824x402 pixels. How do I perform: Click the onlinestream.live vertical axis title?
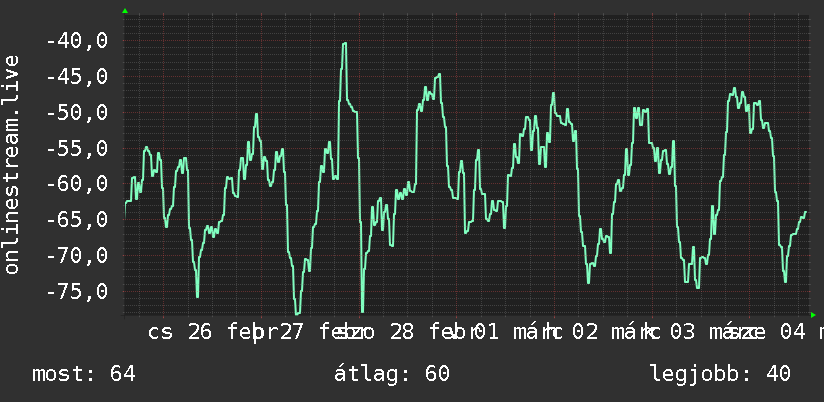[11, 164]
